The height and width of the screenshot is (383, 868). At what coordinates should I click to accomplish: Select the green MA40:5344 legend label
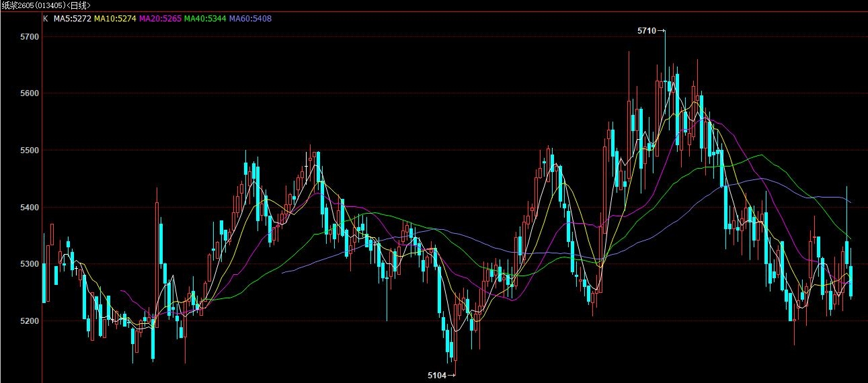click(204, 18)
